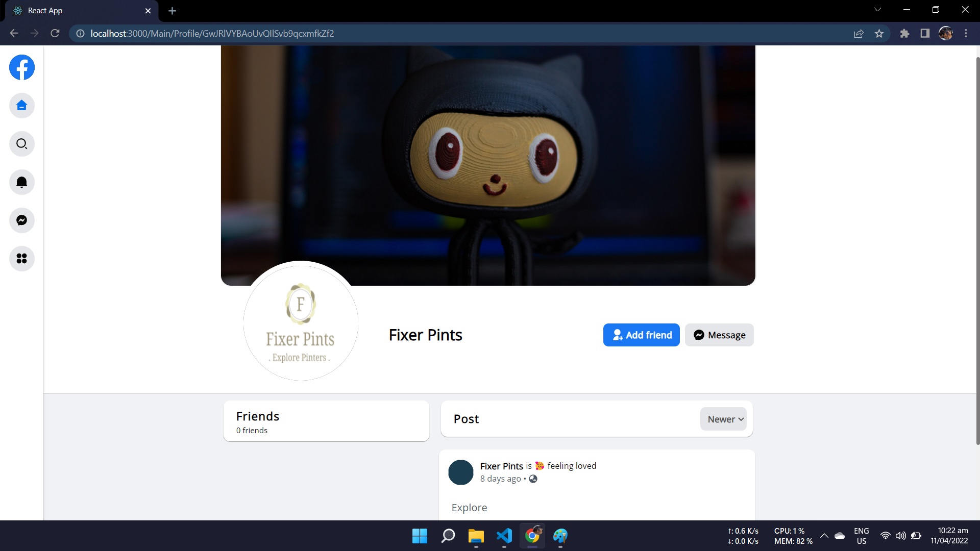This screenshot has height=551, width=980.
Task: Open the Search icon in sidebar
Action: (21, 144)
